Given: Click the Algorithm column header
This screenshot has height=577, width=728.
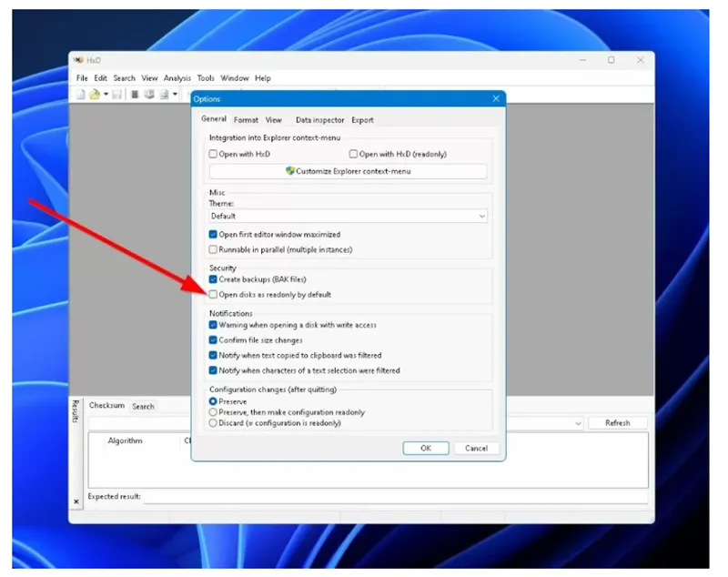Looking at the screenshot, I should 126,440.
